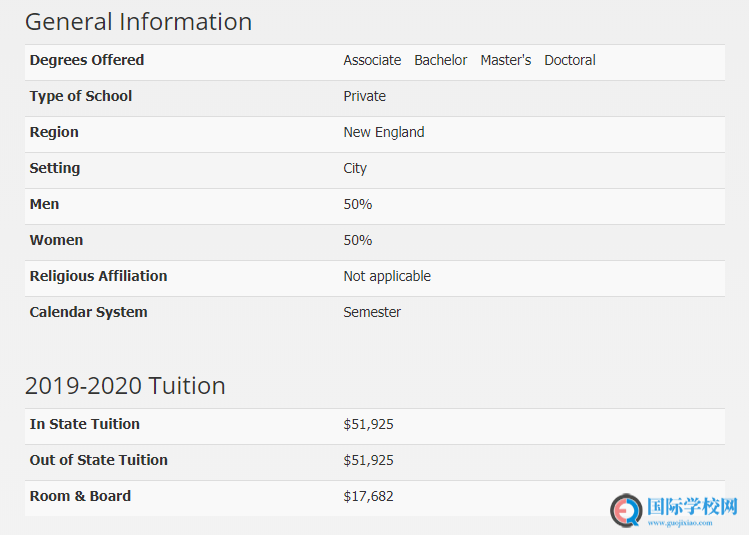Image resolution: width=749 pixels, height=535 pixels.
Task: Click the Doctoral degree value
Action: [x=570, y=60]
